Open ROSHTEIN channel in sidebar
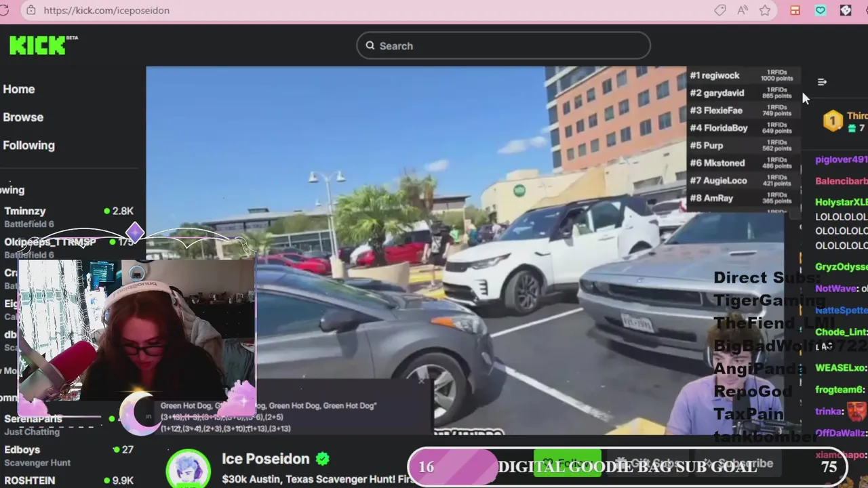The width and height of the screenshot is (868, 488). pyautogui.click(x=68, y=481)
